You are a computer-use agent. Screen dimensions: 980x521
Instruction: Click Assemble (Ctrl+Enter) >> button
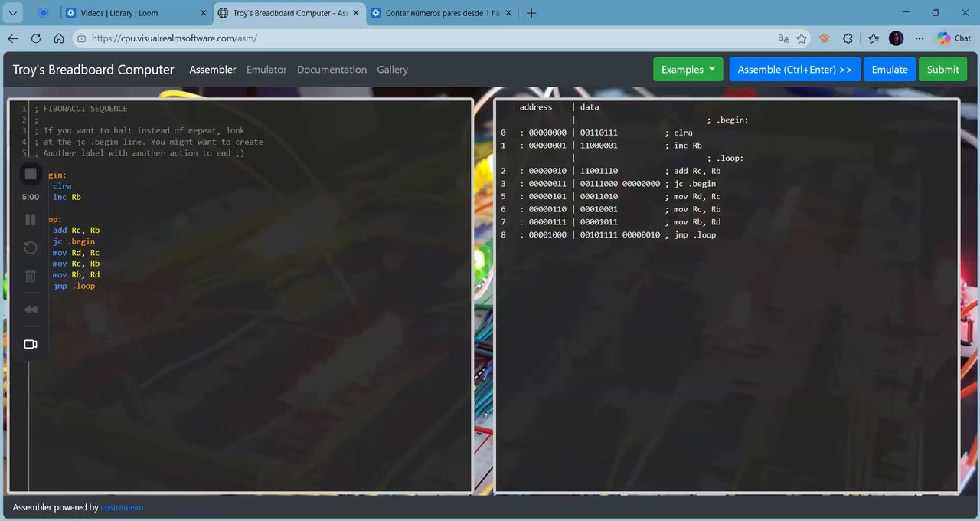[795, 70]
